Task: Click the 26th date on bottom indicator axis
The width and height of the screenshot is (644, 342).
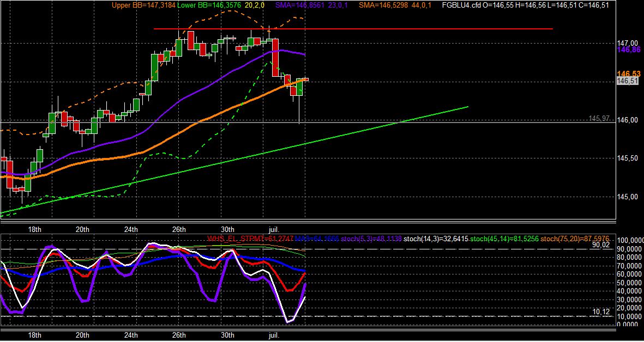Action: coord(179,335)
